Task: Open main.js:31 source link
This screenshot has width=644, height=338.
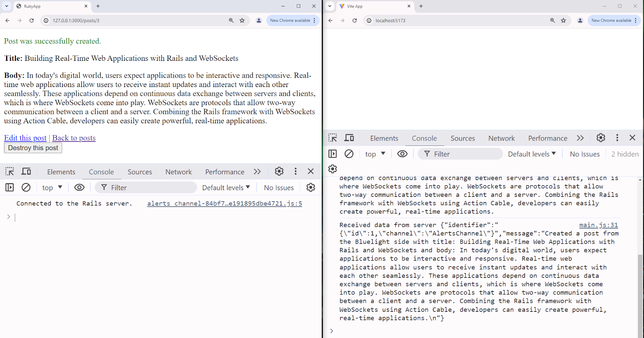Action: [x=599, y=225]
